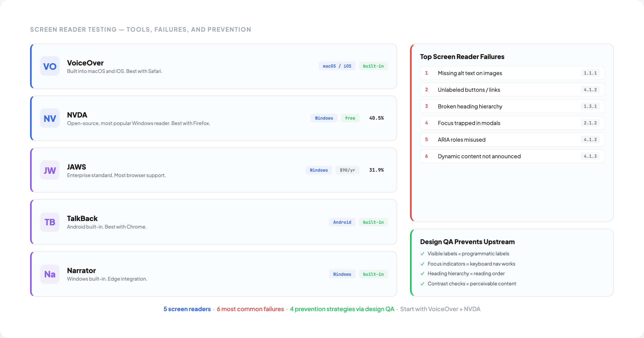The height and width of the screenshot is (338, 644).
Task: Select the free price tag on NVDA
Action: [350, 118]
